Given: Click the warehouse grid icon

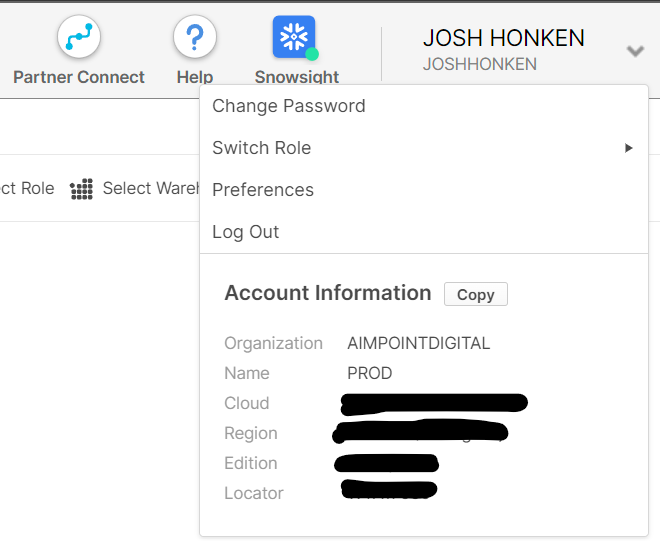Looking at the screenshot, I should click(x=82, y=189).
